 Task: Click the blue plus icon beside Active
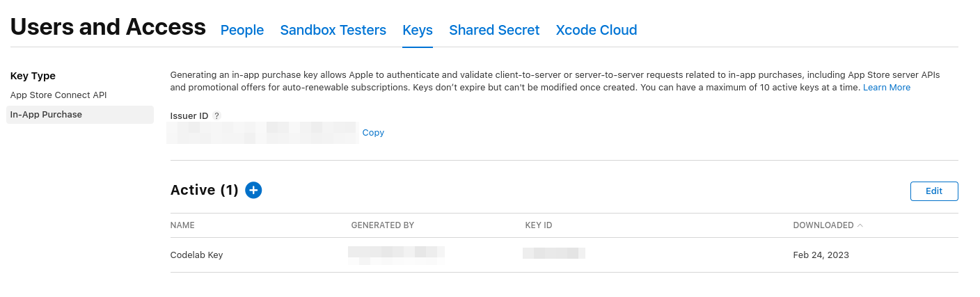(253, 190)
